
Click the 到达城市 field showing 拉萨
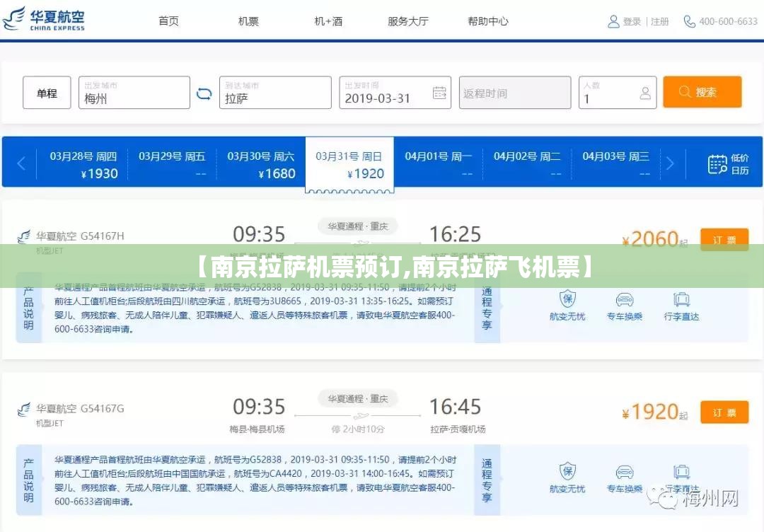click(x=274, y=93)
